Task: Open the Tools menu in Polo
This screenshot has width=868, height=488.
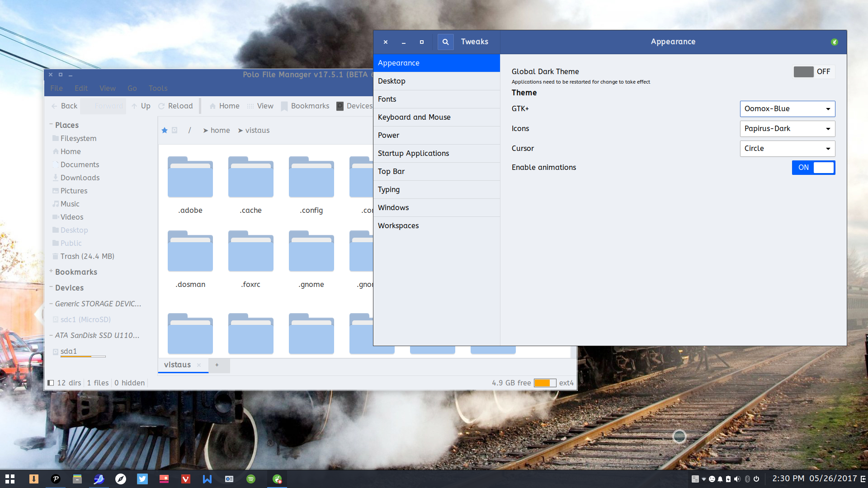Action: tap(158, 89)
